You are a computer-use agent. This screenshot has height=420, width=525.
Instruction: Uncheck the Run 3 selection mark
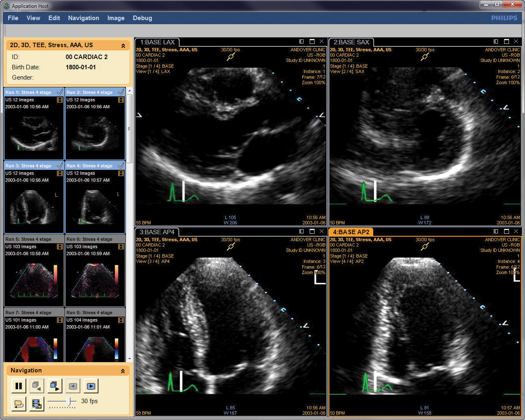pos(60,166)
